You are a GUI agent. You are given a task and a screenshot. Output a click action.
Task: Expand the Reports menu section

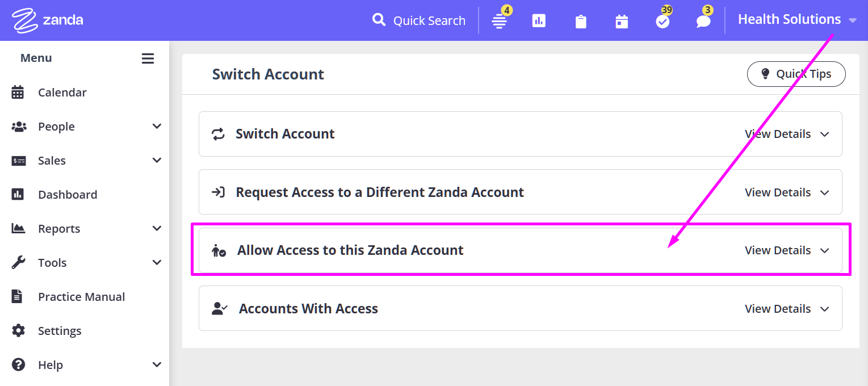[157, 229]
